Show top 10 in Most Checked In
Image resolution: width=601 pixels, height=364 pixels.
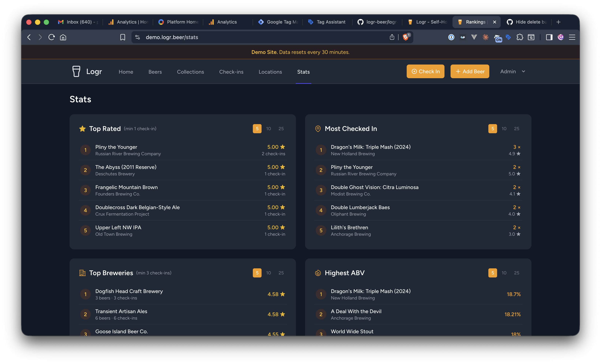(504, 129)
